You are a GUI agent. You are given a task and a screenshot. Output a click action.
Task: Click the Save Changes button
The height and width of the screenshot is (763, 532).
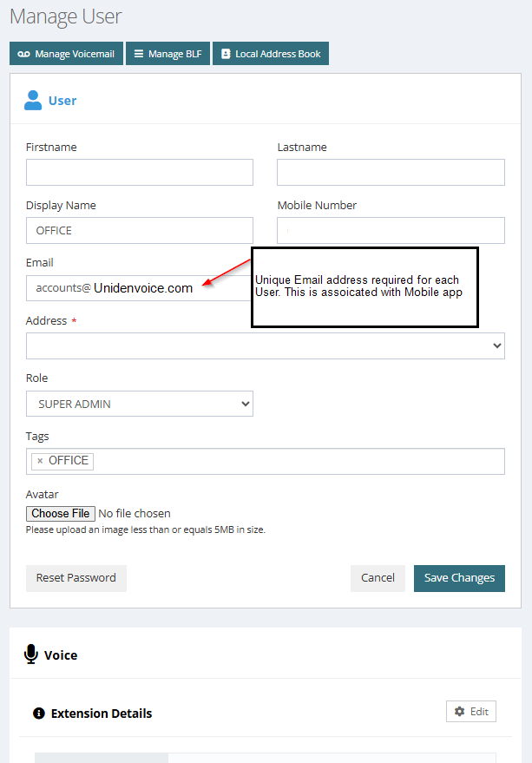[x=459, y=578]
